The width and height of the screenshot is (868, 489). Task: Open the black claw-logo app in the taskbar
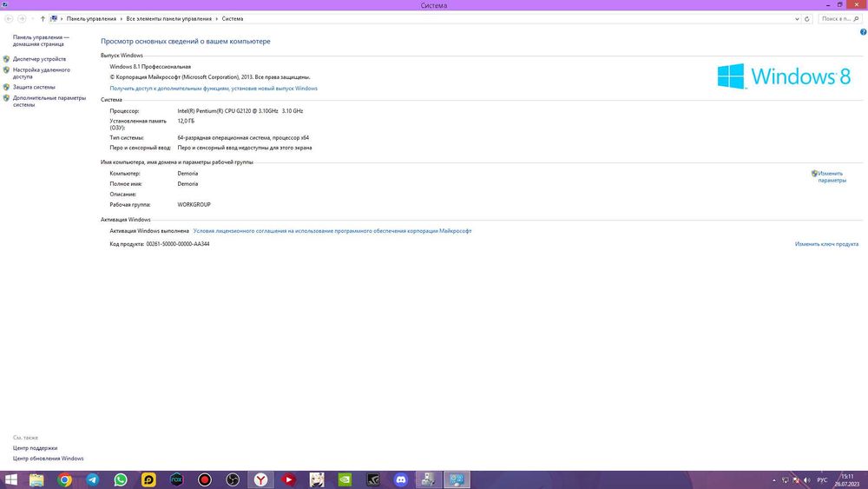coord(373,479)
